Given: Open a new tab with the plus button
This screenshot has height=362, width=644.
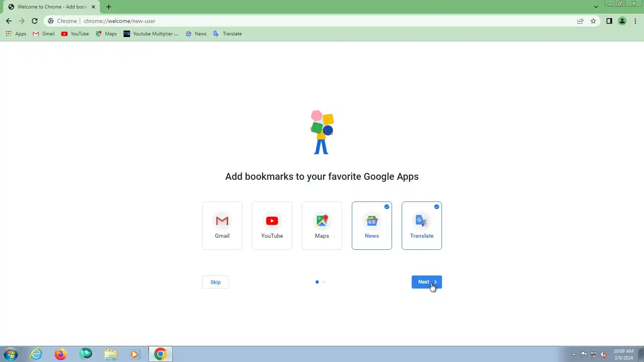Looking at the screenshot, I should 109,7.
